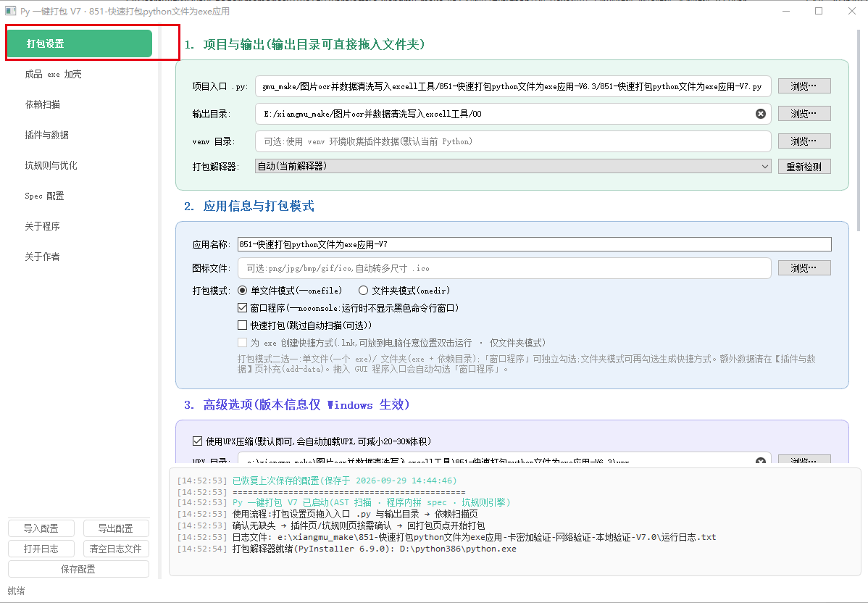Image resolution: width=868 pixels, height=603 pixels.
Task: Minimize the Py 一键打包 window
Action: pyautogui.click(x=786, y=11)
